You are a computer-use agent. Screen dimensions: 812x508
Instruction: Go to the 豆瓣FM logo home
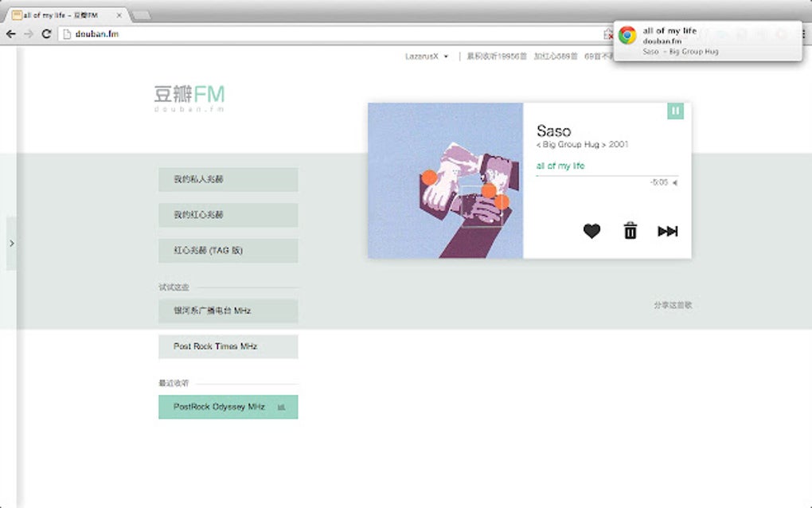[x=189, y=98]
